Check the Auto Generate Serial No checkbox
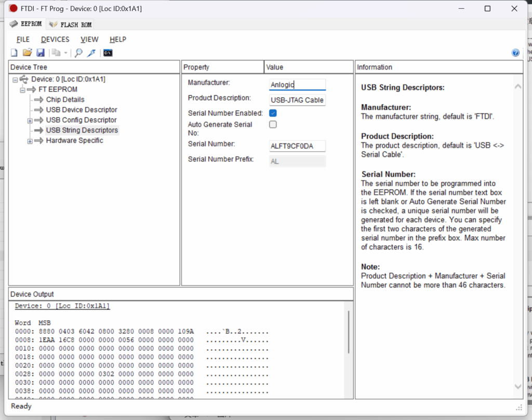 (273, 124)
